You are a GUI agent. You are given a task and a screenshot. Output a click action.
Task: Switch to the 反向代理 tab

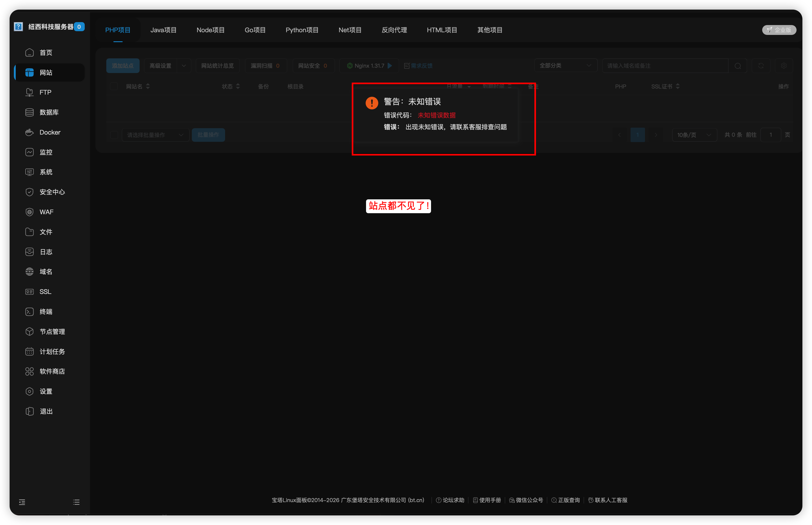394,30
